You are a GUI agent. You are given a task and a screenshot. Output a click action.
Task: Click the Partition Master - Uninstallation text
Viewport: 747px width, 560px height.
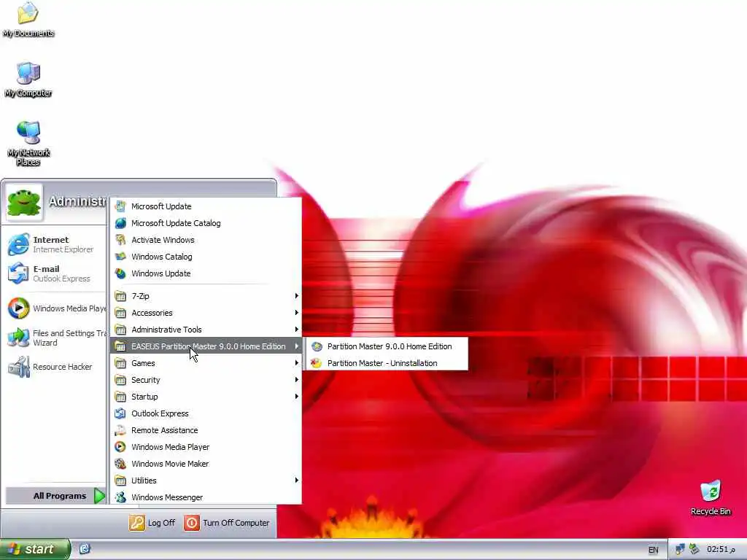pyautogui.click(x=382, y=363)
